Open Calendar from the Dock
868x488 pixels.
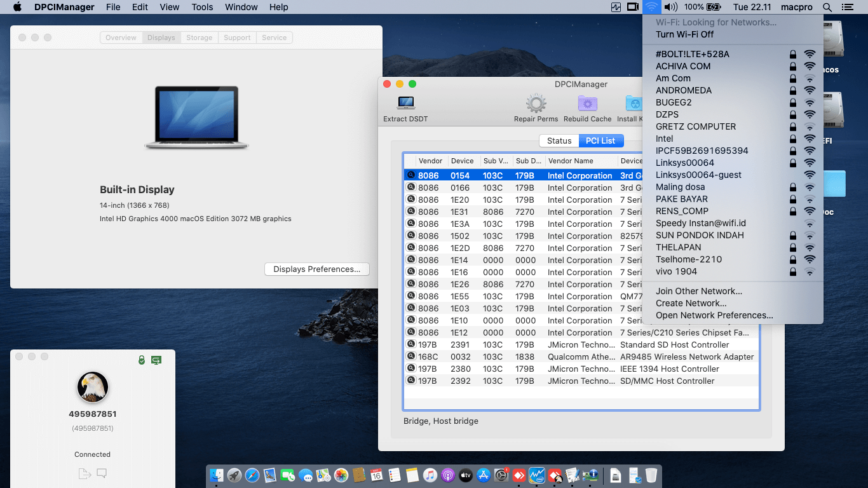point(376,475)
